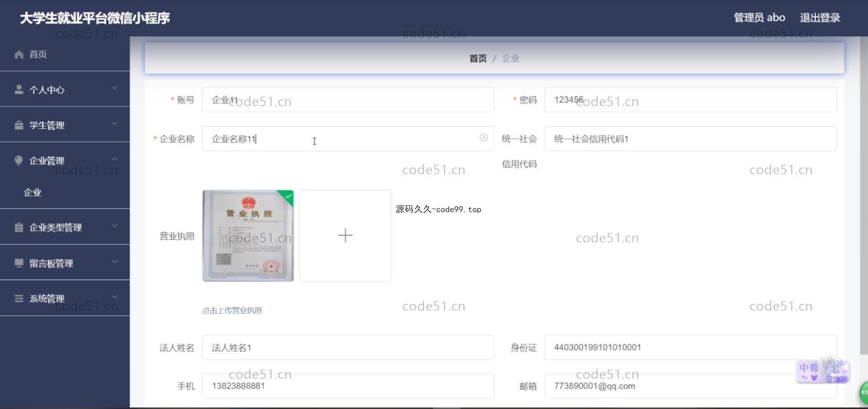Focus the 法人姓名 input field
This screenshot has height=409, width=868.
[x=348, y=347]
